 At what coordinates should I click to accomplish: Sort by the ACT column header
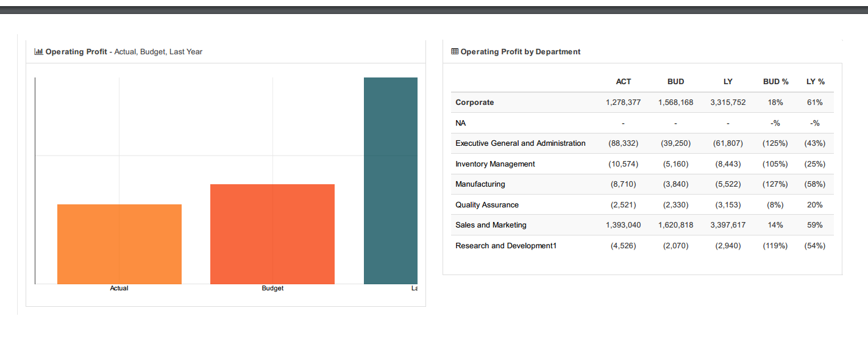(x=623, y=82)
